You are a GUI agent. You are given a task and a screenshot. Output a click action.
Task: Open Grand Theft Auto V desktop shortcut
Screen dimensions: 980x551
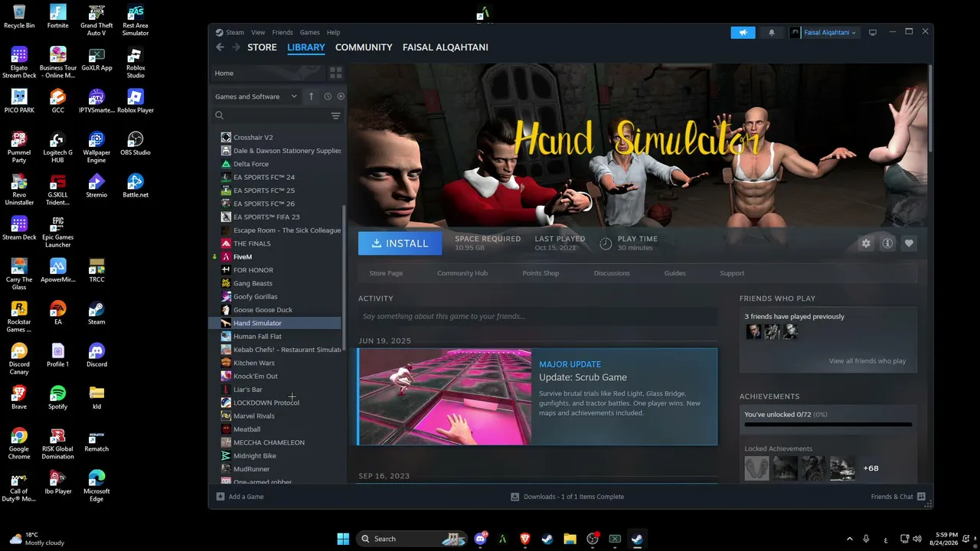[x=96, y=20]
